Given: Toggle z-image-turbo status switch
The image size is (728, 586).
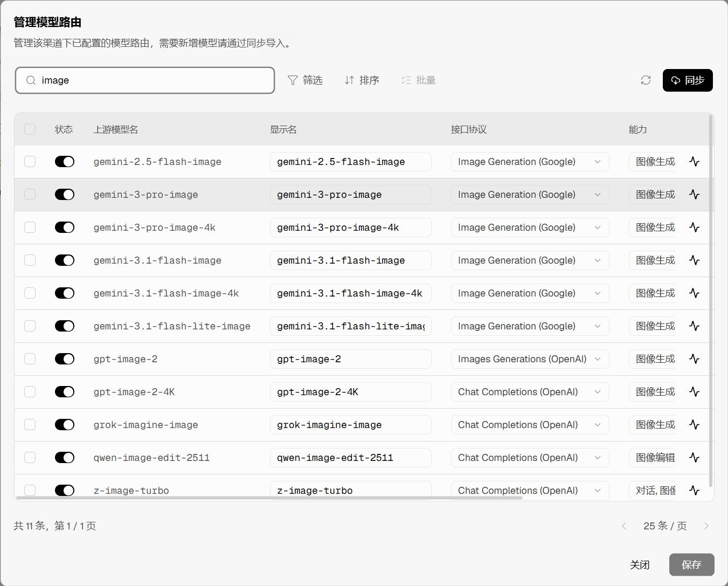Looking at the screenshot, I should (x=65, y=490).
